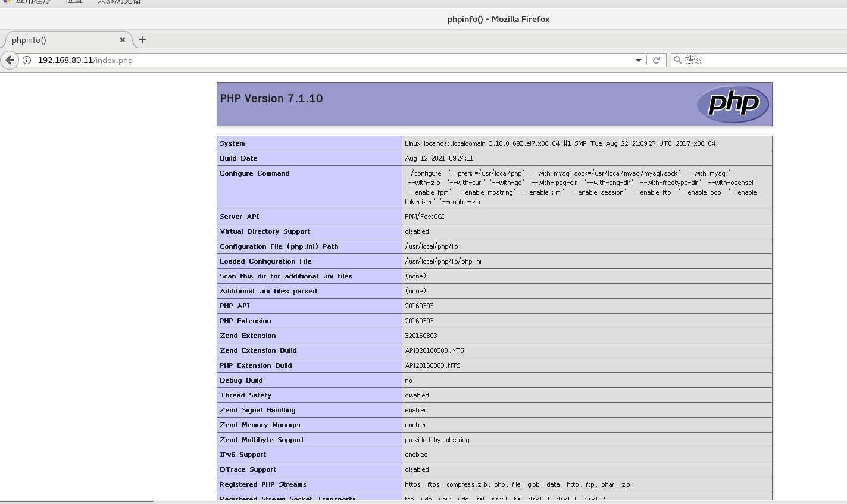Select Registered PHP Streams label
The width and height of the screenshot is (847, 504).
(263, 484)
